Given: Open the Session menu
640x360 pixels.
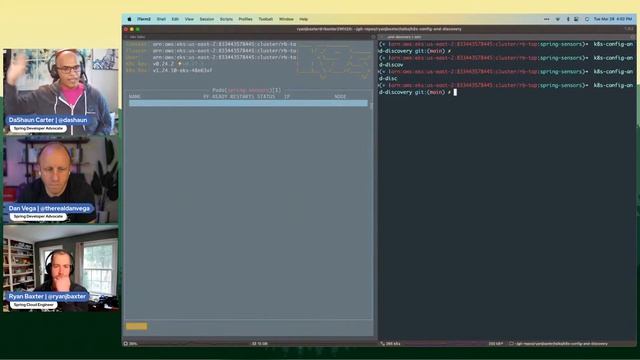Looking at the screenshot, I should tap(207, 19).
